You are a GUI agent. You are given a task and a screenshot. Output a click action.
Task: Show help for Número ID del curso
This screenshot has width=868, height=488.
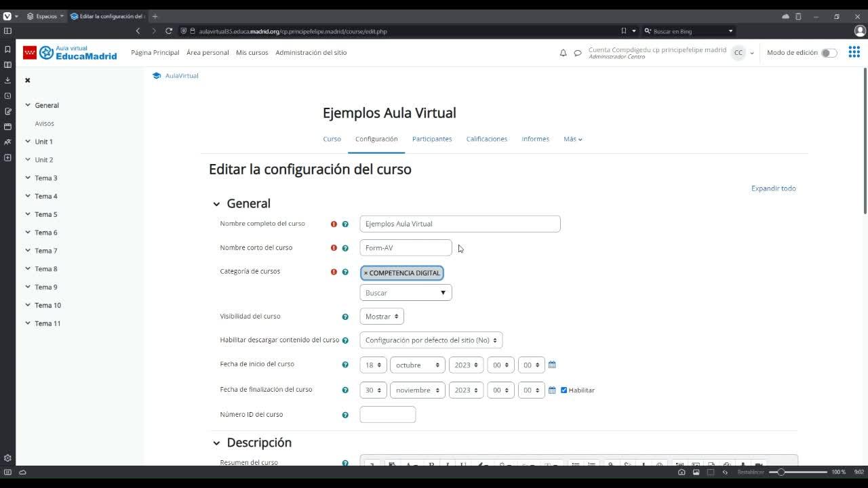point(345,415)
